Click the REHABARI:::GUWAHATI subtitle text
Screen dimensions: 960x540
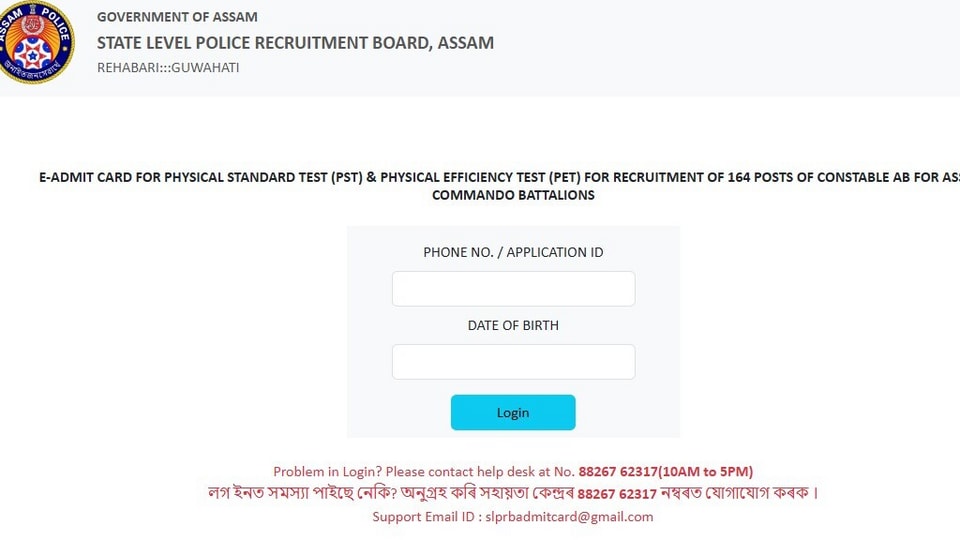pyautogui.click(x=168, y=67)
